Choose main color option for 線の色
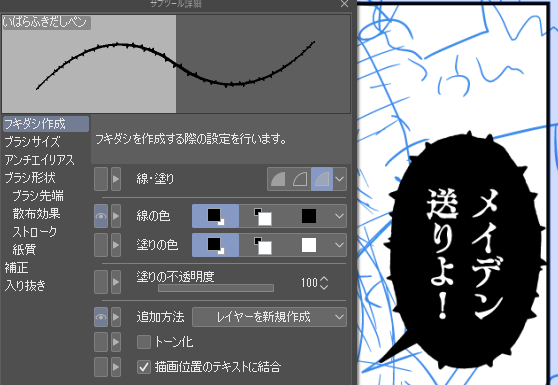 pos(215,216)
